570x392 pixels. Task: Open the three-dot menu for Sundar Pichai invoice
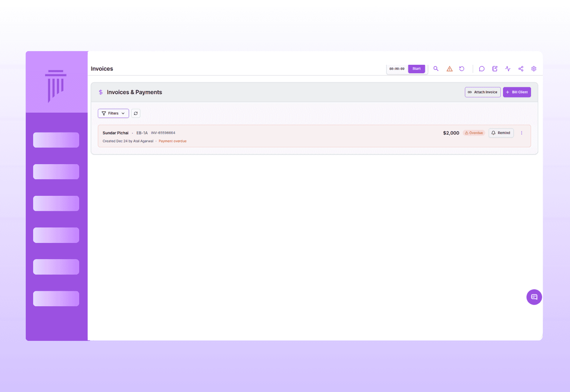(x=522, y=133)
